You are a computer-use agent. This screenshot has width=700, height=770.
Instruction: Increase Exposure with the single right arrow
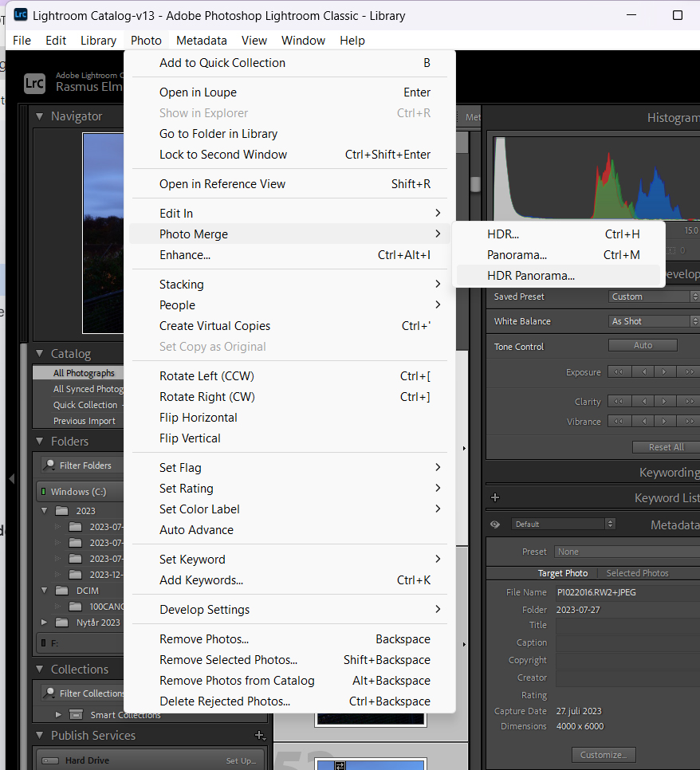[665, 372]
